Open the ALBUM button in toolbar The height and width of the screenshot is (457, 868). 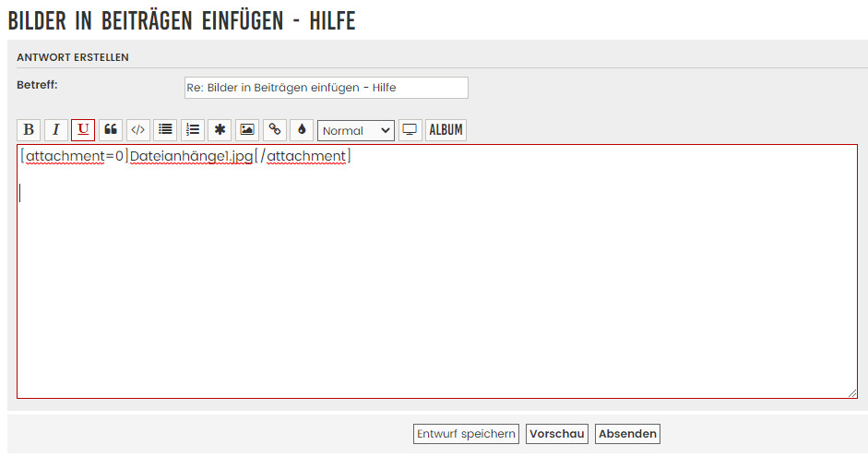tap(446, 130)
